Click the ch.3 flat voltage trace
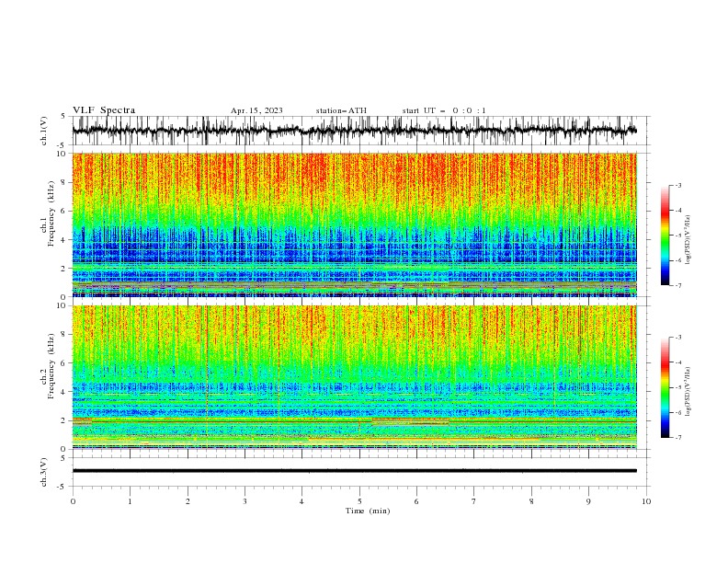Screen dimensions: 728x563 354,471
